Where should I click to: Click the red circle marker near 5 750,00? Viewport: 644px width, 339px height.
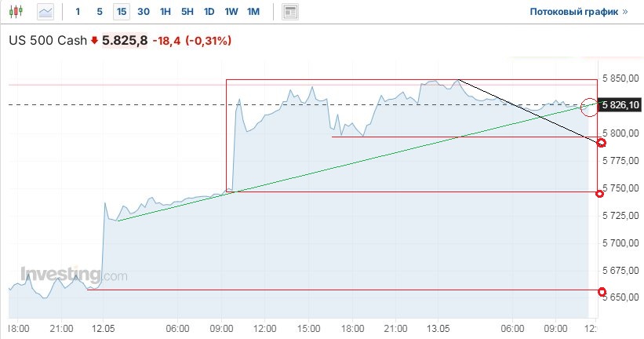601,193
